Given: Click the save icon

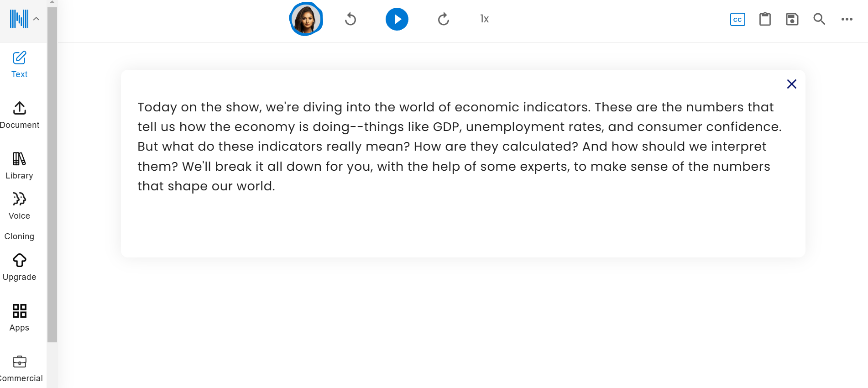Looking at the screenshot, I should [x=792, y=19].
